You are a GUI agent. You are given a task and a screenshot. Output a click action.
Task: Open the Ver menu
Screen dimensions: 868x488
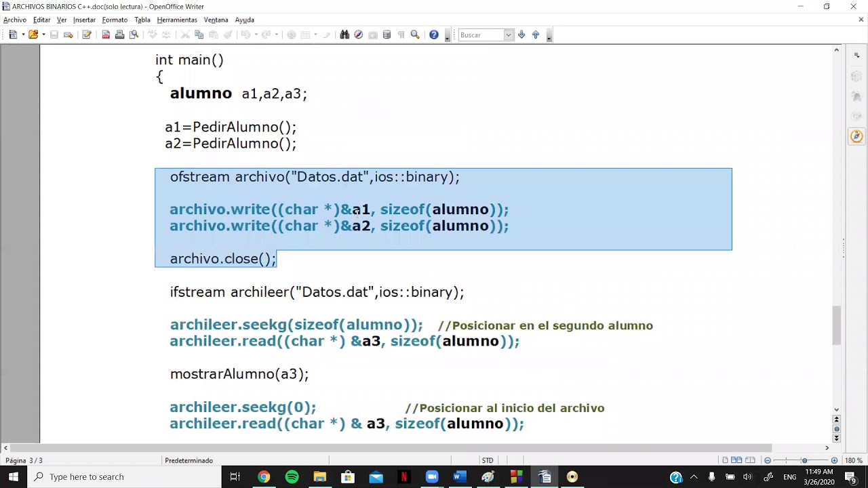[x=62, y=20]
